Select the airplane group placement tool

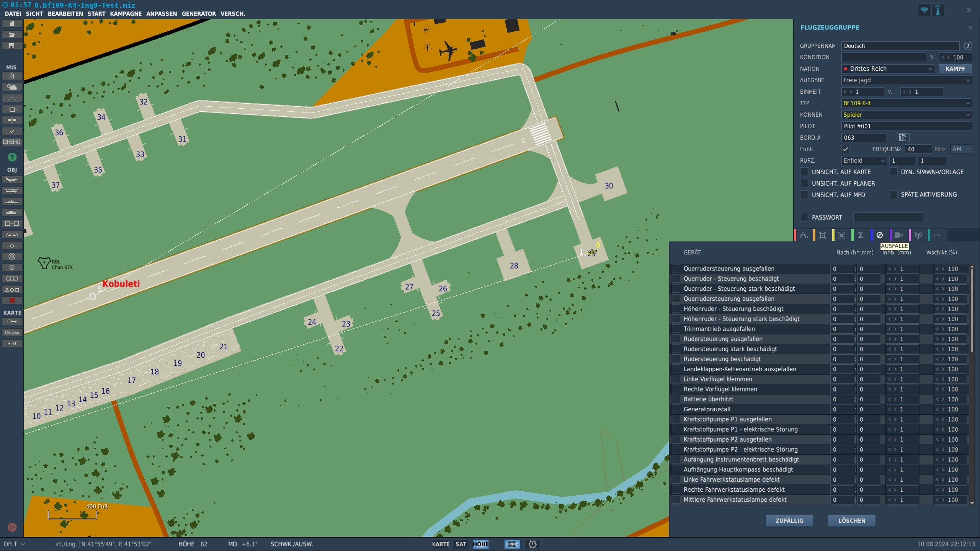pyautogui.click(x=11, y=179)
